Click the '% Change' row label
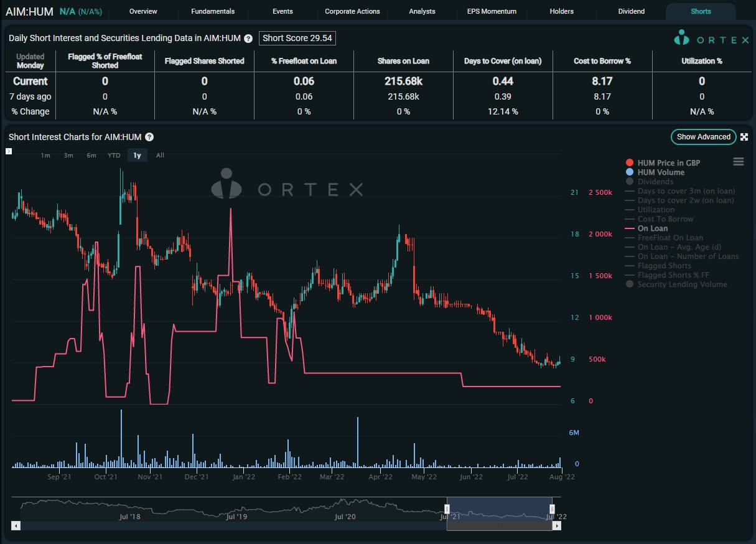756x544 pixels. pyautogui.click(x=30, y=111)
